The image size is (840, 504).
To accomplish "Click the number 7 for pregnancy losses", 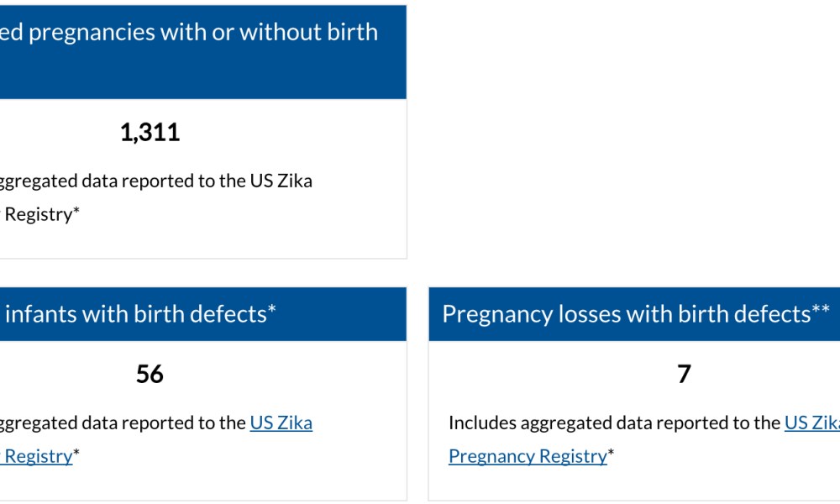I will coord(684,374).
